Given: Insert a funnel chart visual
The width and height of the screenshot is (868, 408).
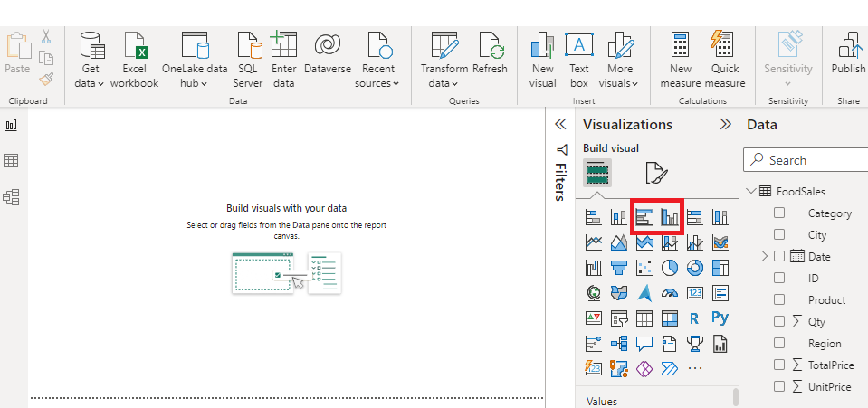Looking at the screenshot, I should pos(619,268).
